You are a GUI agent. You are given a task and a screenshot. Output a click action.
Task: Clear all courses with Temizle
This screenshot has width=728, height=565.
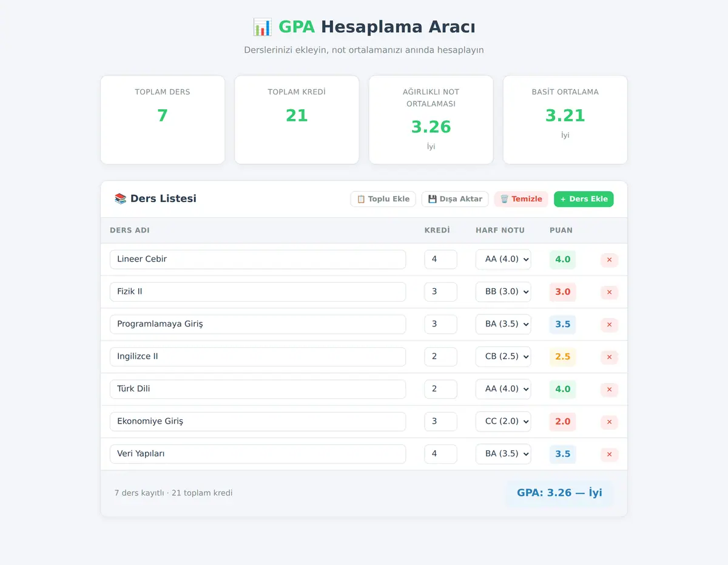point(521,199)
